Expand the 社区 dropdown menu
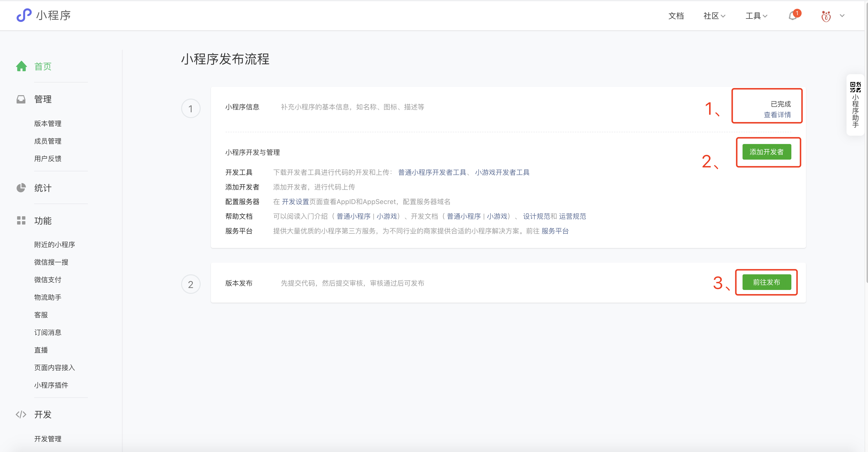This screenshot has height=452, width=868. click(714, 16)
